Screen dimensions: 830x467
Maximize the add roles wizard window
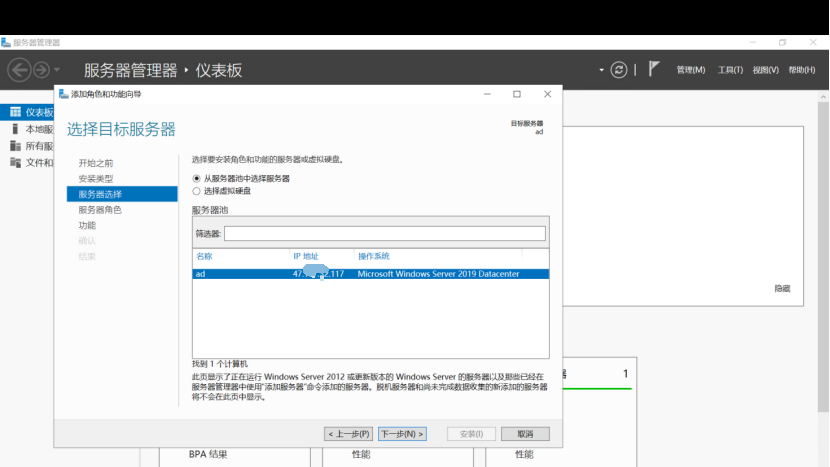pyautogui.click(x=517, y=94)
